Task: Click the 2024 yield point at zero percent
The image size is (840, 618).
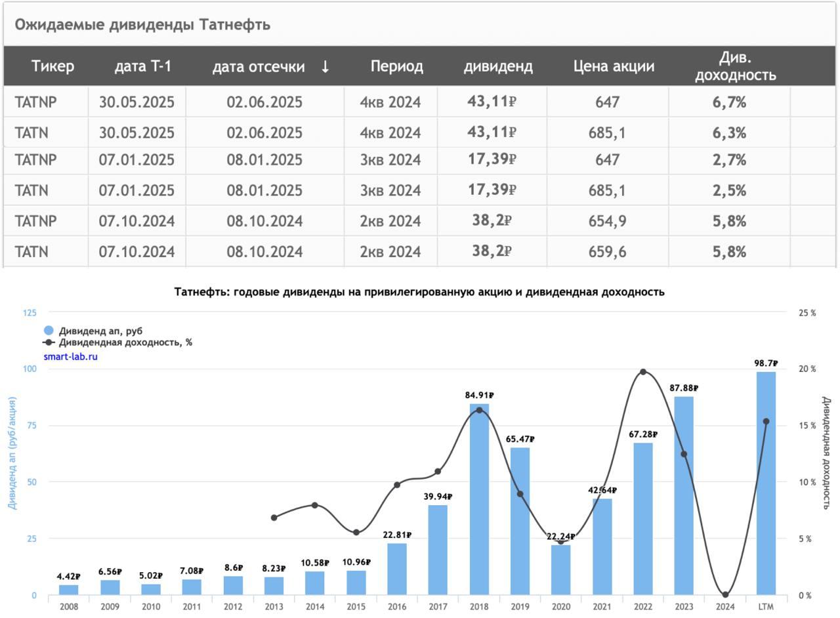Action: pos(725,595)
